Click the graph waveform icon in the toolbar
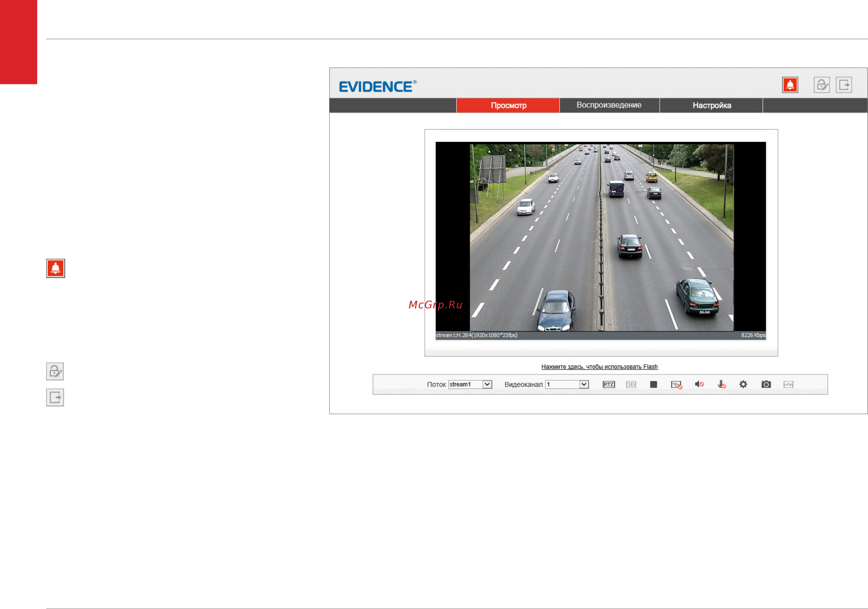868x609 pixels. (x=788, y=384)
